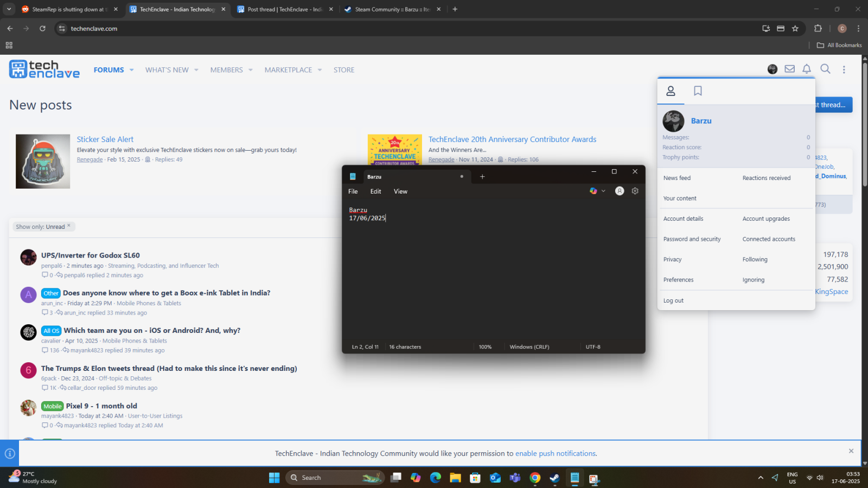This screenshot has height=488, width=868.
Task: Open Microsoft Edge from taskbar
Action: pyautogui.click(x=435, y=478)
